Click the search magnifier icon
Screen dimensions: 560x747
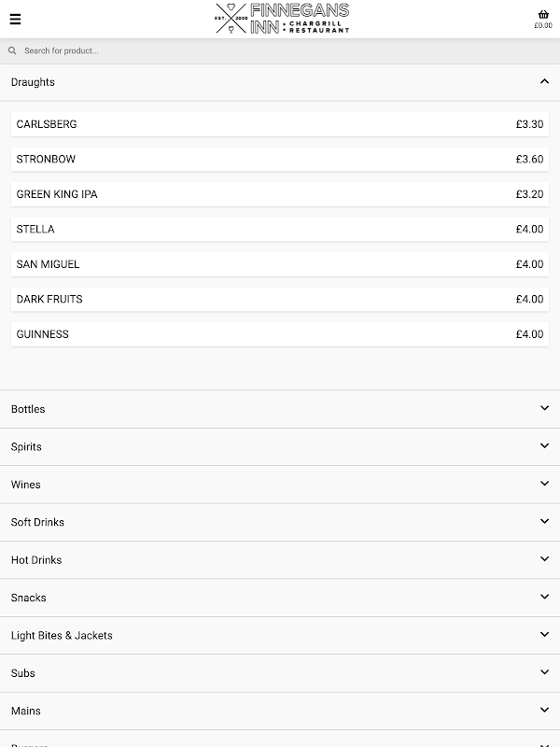(x=12, y=51)
